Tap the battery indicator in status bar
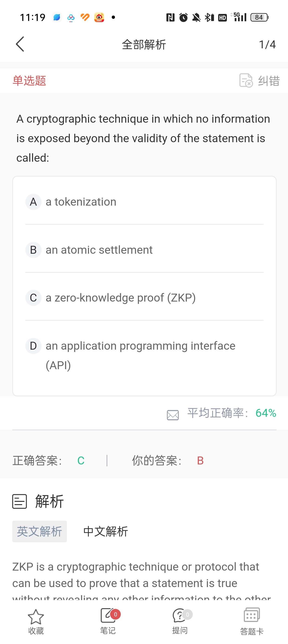This screenshot has width=288, height=644. tap(259, 17)
